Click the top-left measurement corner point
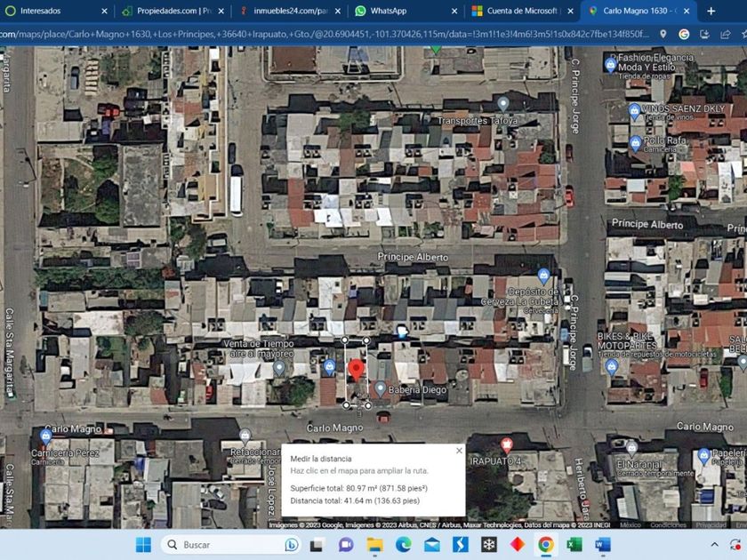 344,340
